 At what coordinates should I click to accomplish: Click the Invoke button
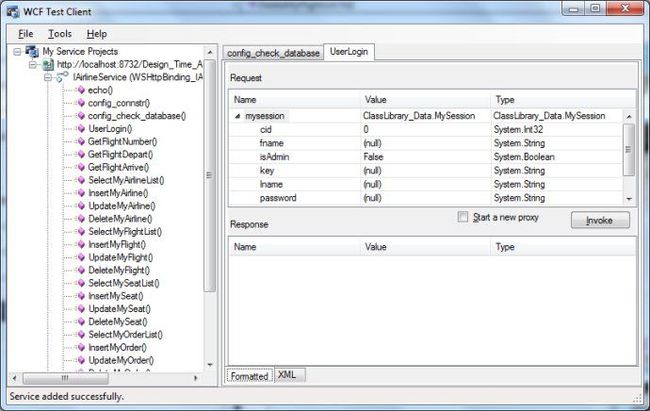pyautogui.click(x=600, y=220)
